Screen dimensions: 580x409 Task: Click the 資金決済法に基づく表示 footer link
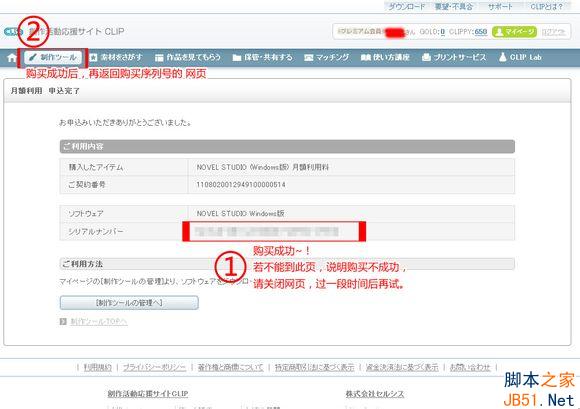tap(402, 367)
